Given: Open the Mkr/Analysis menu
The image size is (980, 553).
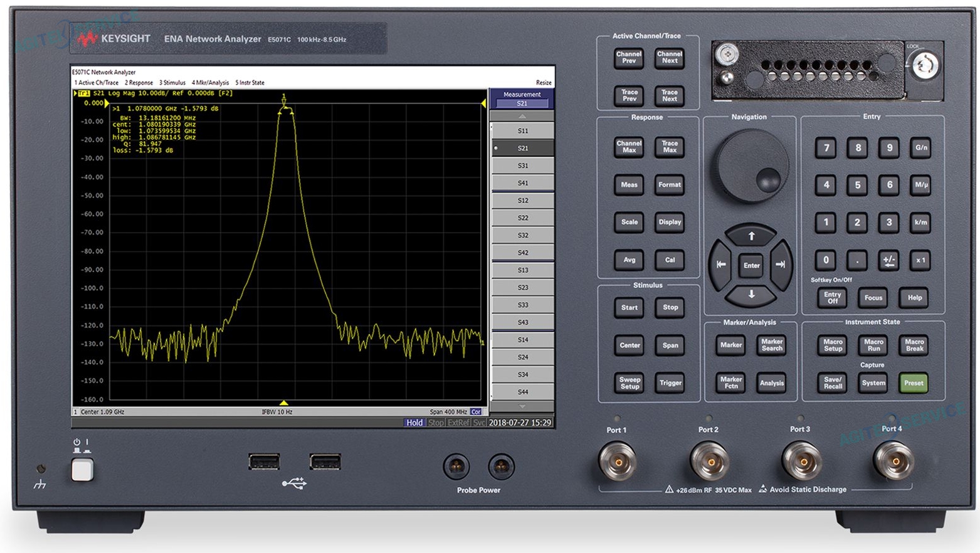Looking at the screenshot, I should coord(210,83).
